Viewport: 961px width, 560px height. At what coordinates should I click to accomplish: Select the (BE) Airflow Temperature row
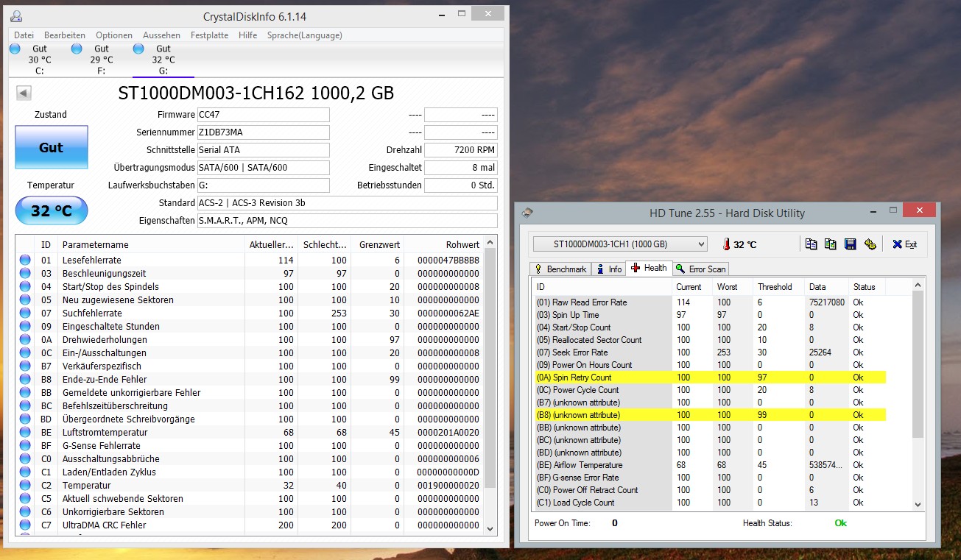pos(710,465)
